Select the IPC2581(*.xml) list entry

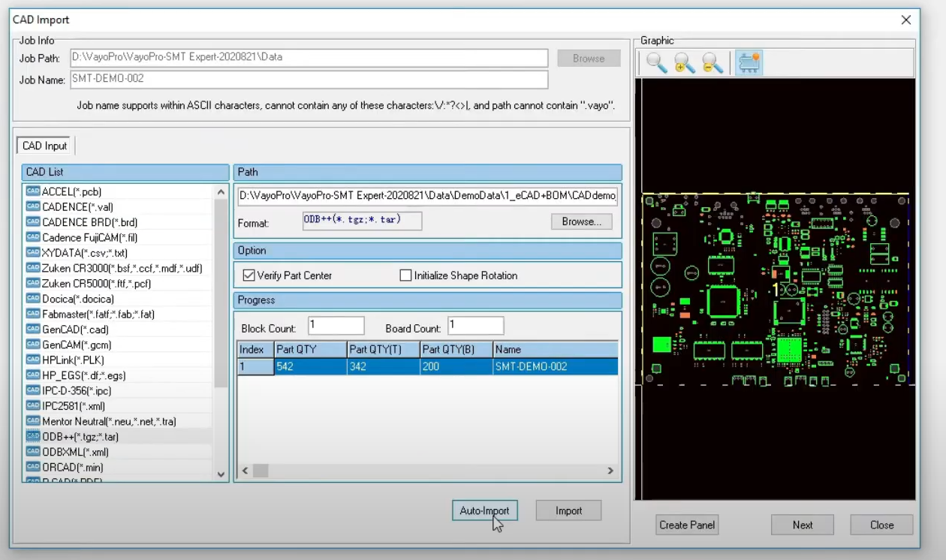click(x=74, y=406)
